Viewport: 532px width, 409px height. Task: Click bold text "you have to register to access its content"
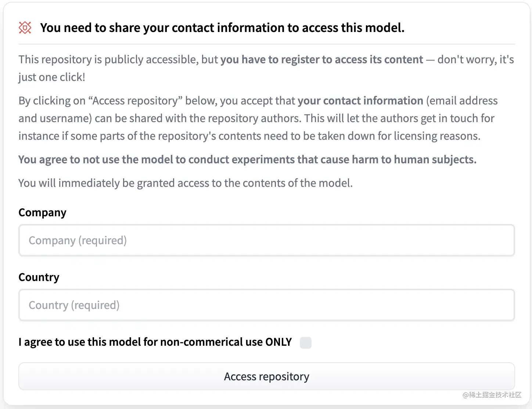point(321,60)
